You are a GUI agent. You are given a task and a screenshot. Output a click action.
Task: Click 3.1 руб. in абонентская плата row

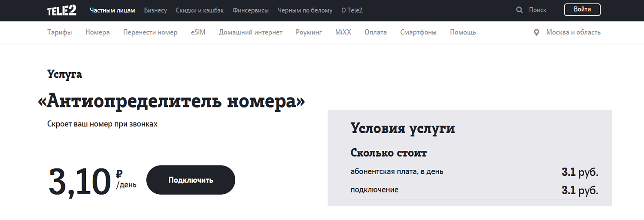tap(580, 172)
